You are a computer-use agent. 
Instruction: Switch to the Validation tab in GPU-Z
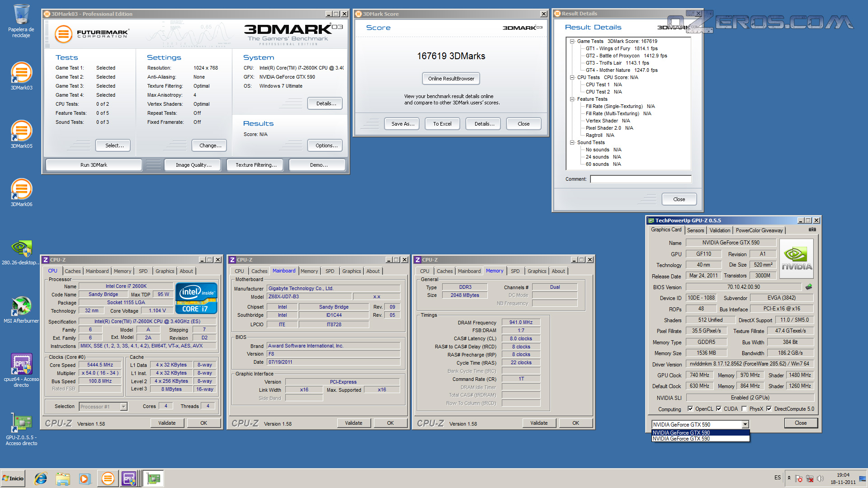[720, 230]
